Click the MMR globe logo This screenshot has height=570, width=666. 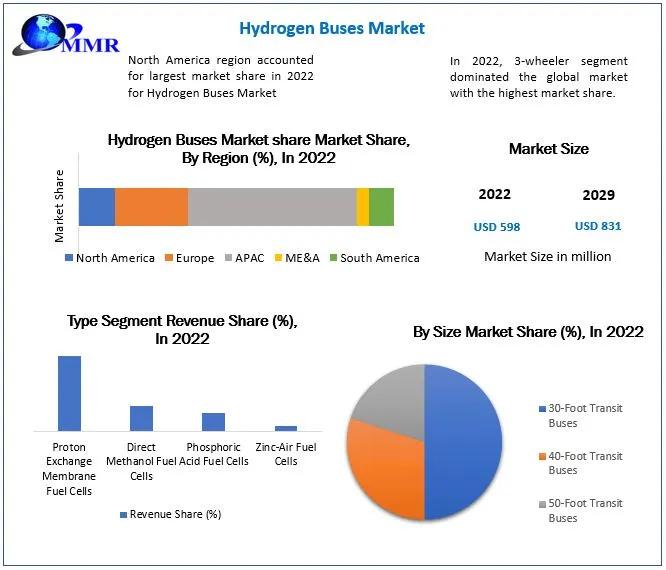click(66, 35)
